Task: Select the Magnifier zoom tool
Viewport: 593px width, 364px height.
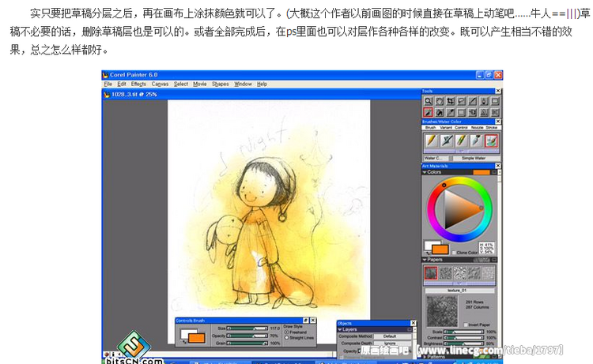Action: pos(428,101)
